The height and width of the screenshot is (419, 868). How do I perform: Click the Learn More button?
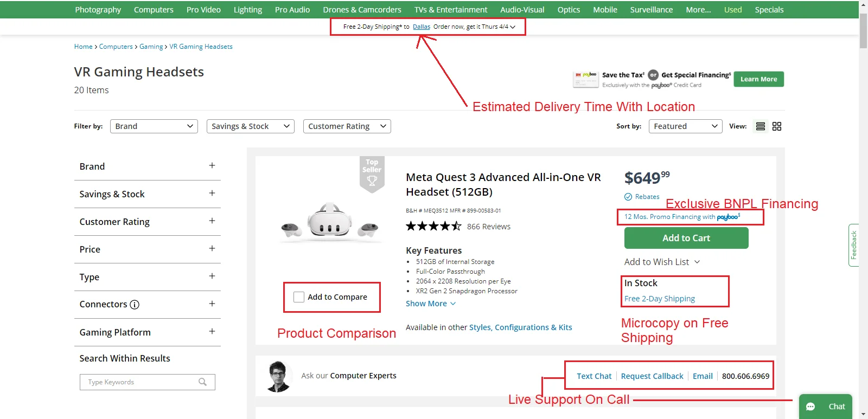(x=759, y=79)
